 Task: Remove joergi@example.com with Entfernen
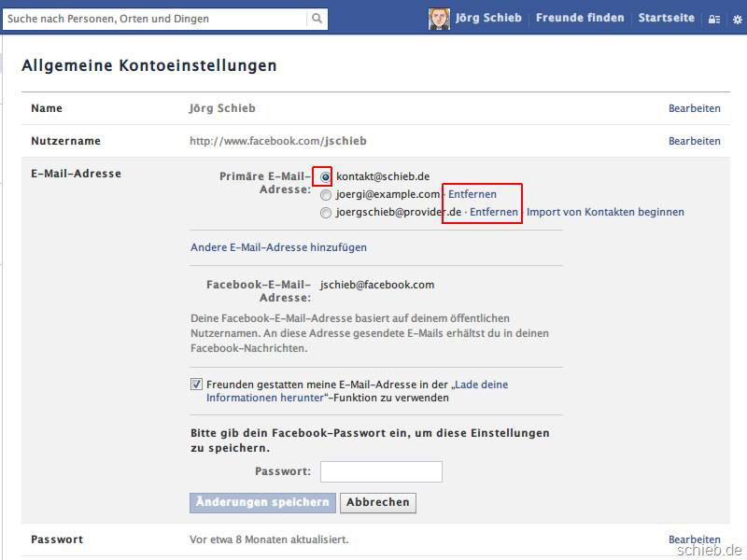pos(472,194)
